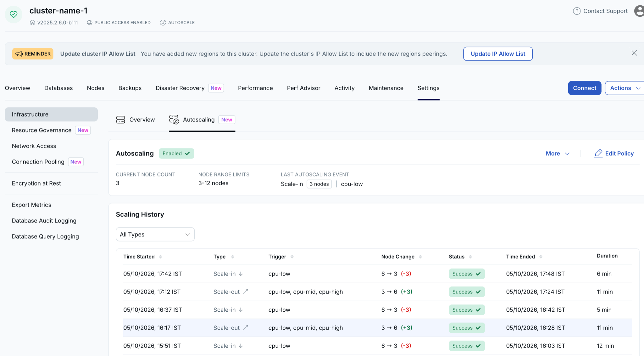
Task: Click the Connect button
Action: (585, 88)
